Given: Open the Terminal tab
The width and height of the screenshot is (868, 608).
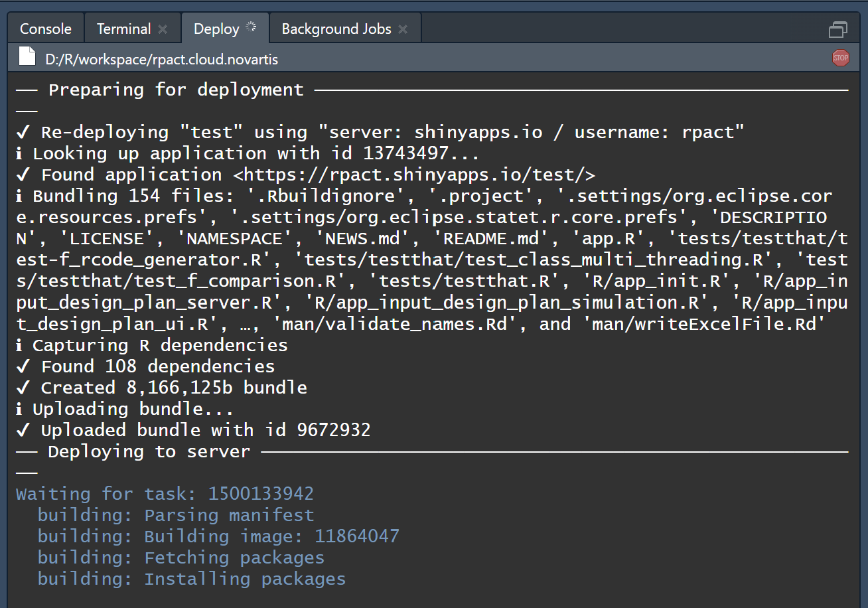Looking at the screenshot, I should 123,29.
